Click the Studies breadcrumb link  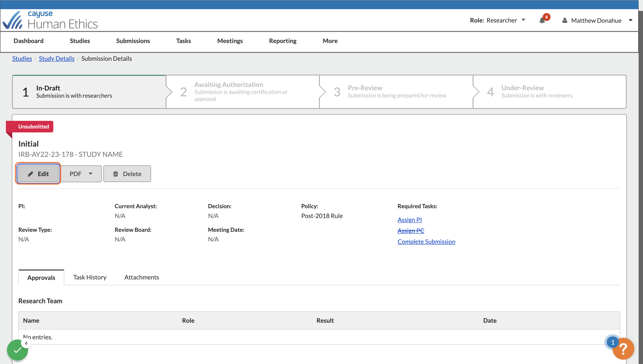(22, 58)
